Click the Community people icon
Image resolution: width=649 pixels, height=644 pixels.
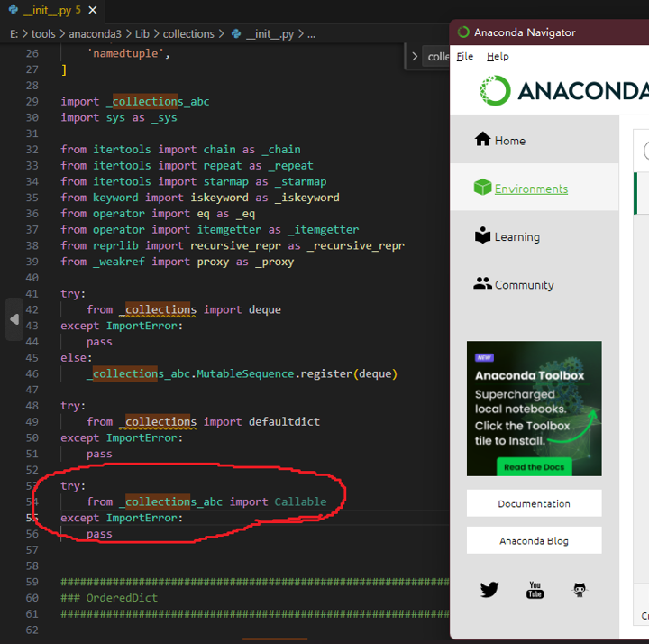click(482, 283)
